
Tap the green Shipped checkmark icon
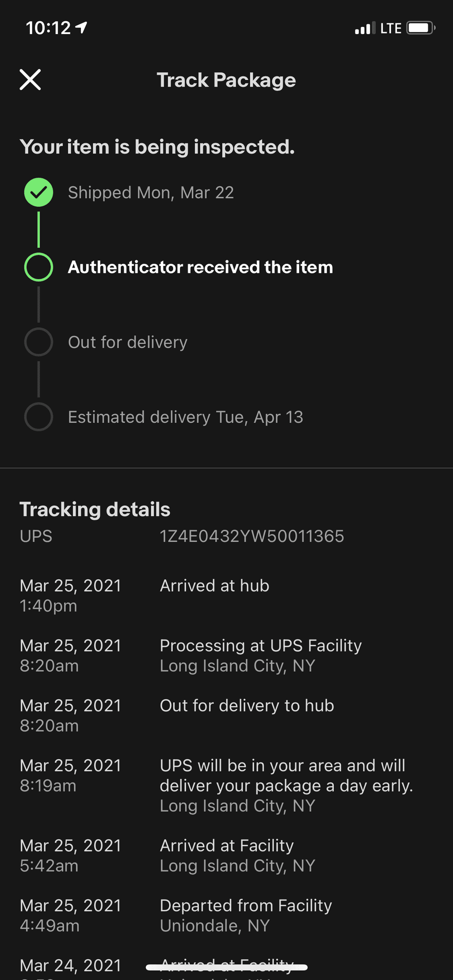[x=38, y=192]
